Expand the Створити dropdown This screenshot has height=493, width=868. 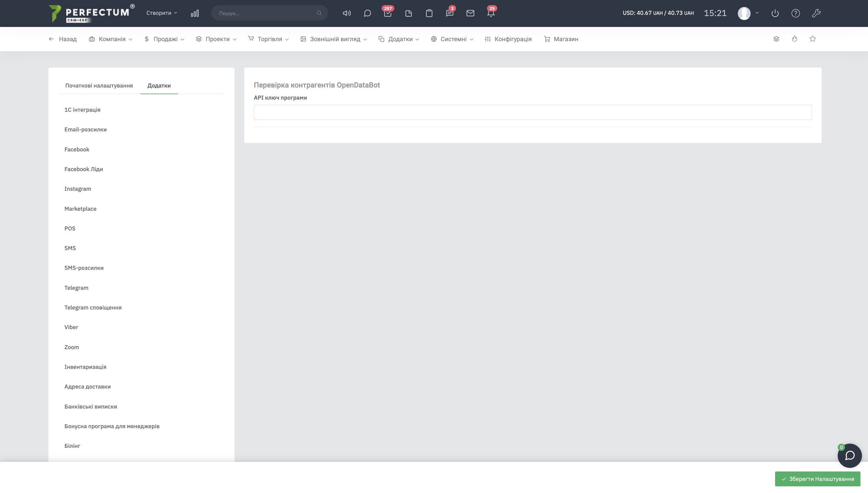pos(162,13)
